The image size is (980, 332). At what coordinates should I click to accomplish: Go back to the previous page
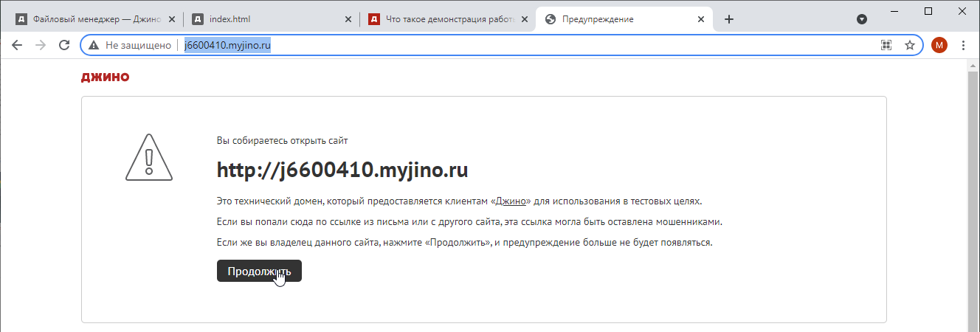[17, 45]
